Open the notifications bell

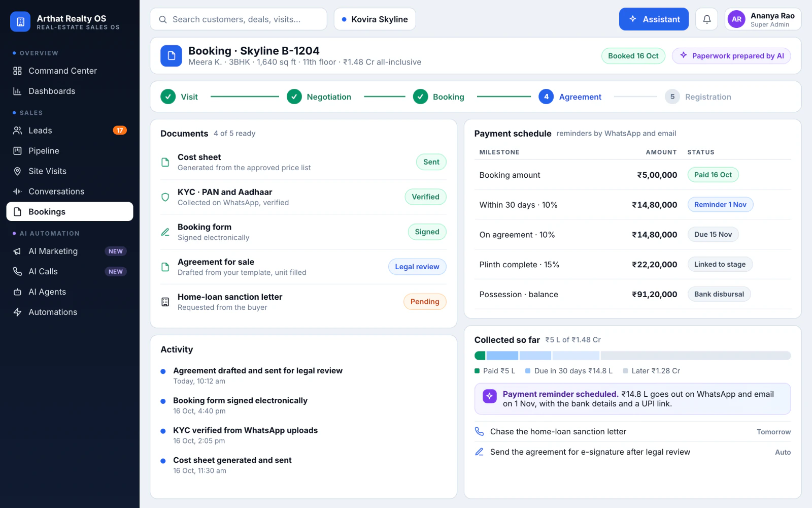(706, 19)
